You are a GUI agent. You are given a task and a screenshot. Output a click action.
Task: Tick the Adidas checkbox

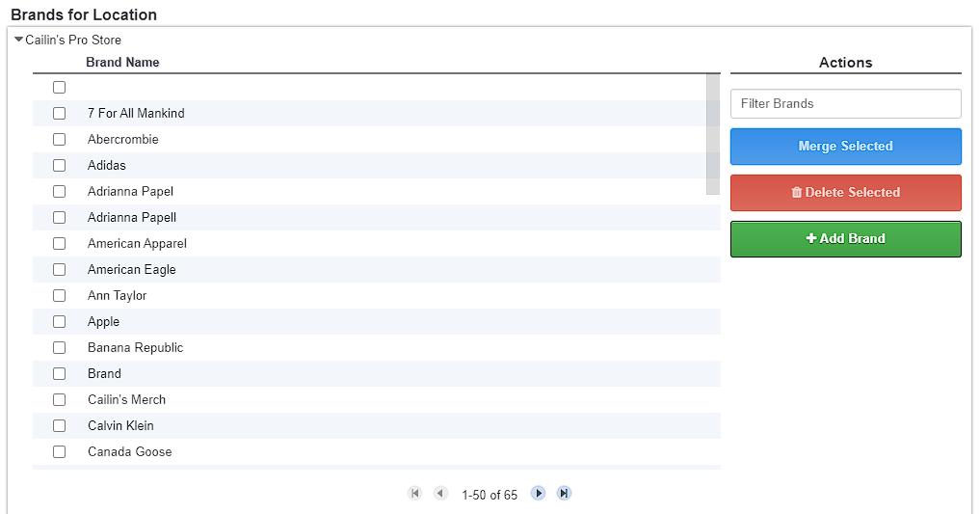click(60, 165)
